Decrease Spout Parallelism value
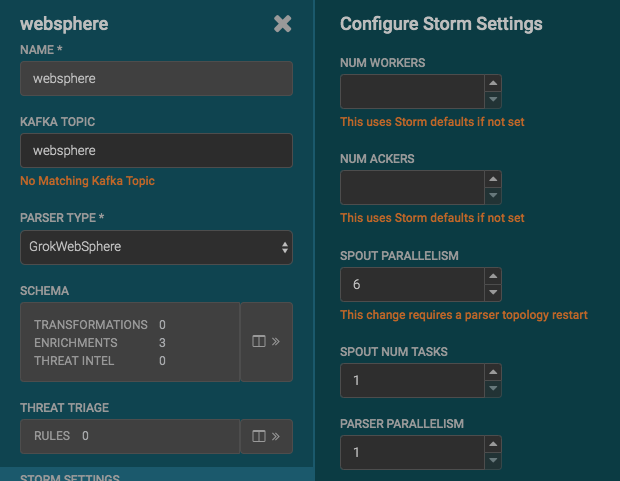This screenshot has width=620, height=481. click(493, 293)
